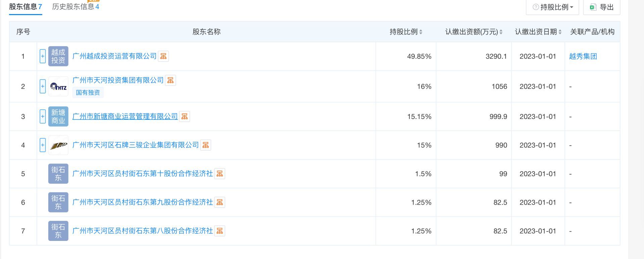Viewport: 644px width, 259px height.
Task: Select the 股东信息 tab
Action: coord(26,7)
